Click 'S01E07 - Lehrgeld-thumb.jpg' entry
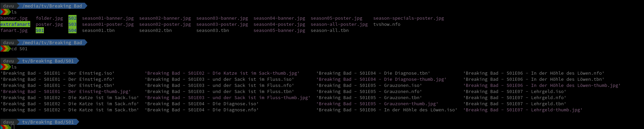Image resolution: width=644 pixels, height=129 pixels. point(523,110)
